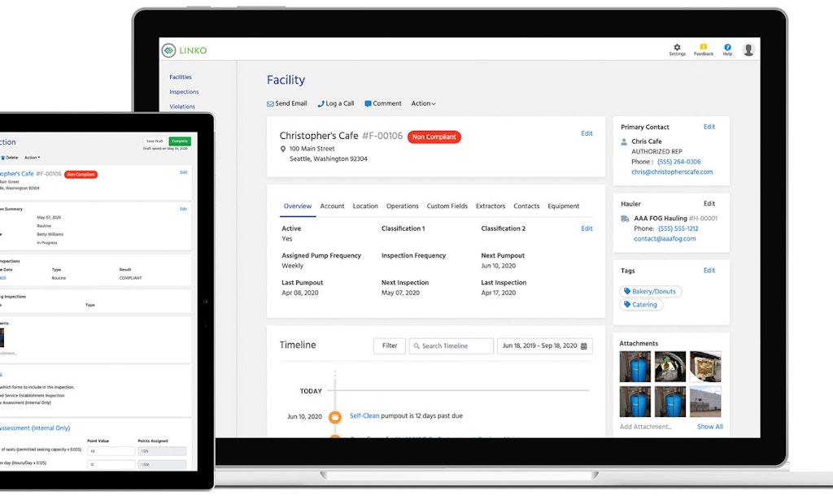Click Edit on the tablet's facility header card
The height and width of the screenshot is (504, 833).
[x=183, y=172]
